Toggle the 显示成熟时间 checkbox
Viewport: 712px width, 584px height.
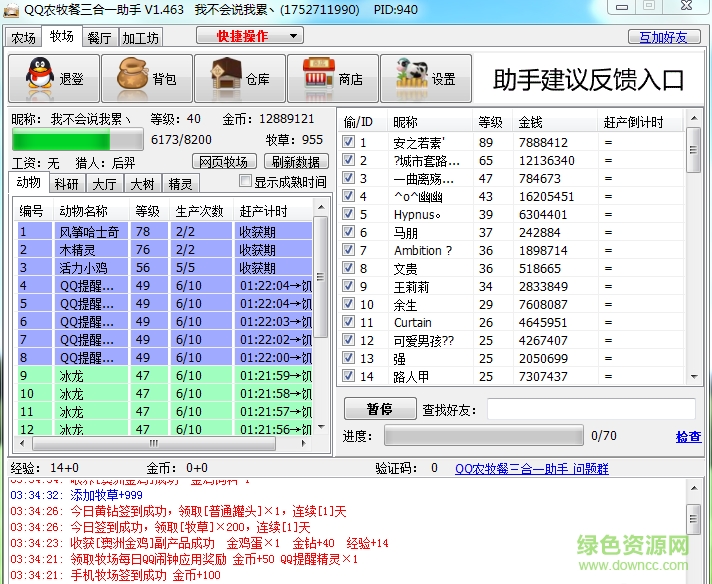[x=246, y=182]
